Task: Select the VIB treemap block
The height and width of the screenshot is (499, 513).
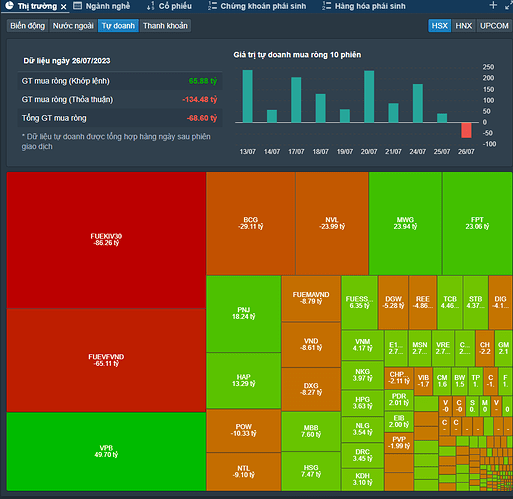Action: tap(423, 381)
